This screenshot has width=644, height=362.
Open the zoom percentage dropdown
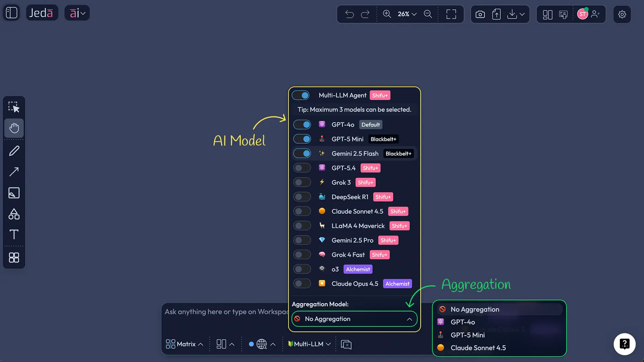coord(407,14)
